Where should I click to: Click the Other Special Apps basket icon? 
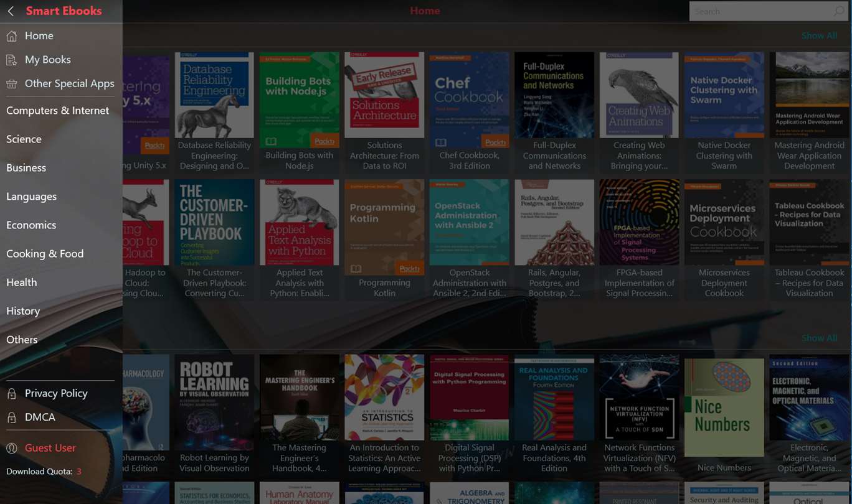(x=11, y=84)
